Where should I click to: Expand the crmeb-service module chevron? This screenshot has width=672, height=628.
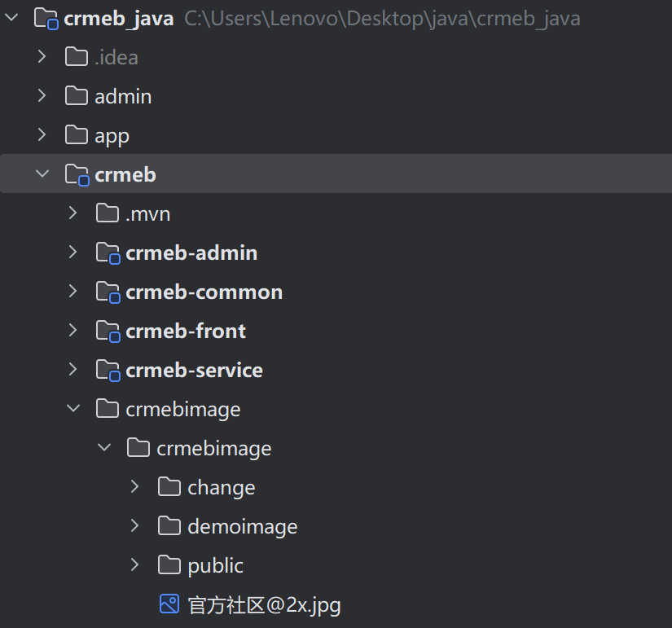tap(72, 369)
